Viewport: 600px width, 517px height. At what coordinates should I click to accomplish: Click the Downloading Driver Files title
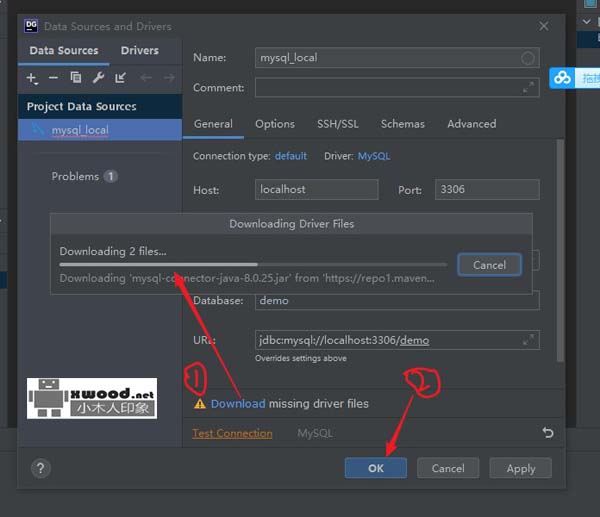292,224
